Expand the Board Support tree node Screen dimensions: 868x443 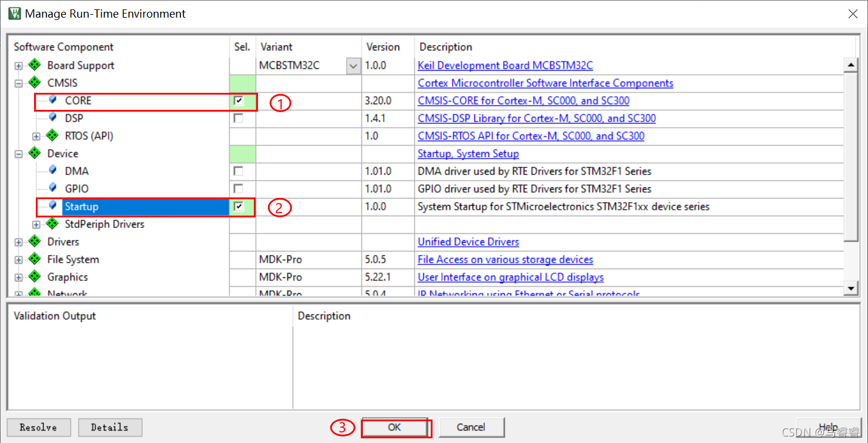[x=19, y=66]
